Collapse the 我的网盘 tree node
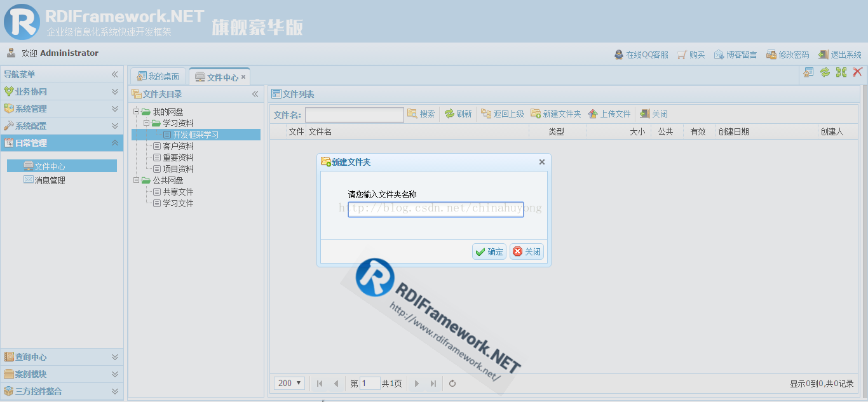The height and width of the screenshot is (402, 868). tap(136, 112)
